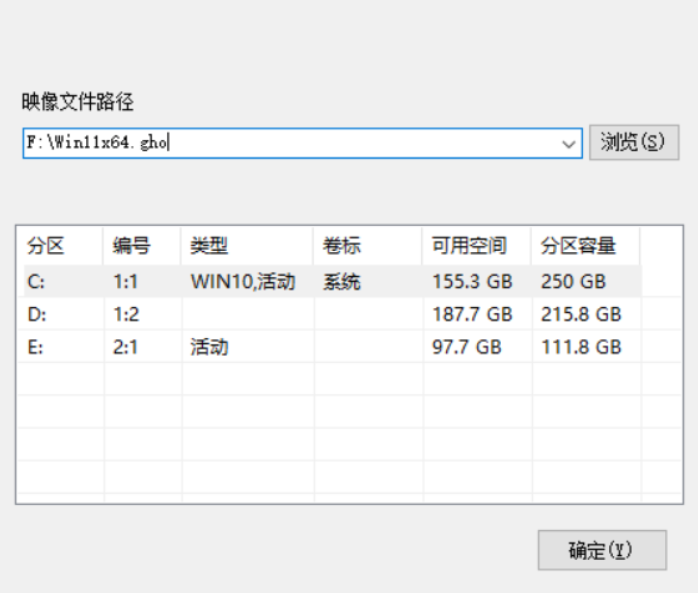
Task: Open the image file path dropdown arrow
Action: pyautogui.click(x=570, y=143)
